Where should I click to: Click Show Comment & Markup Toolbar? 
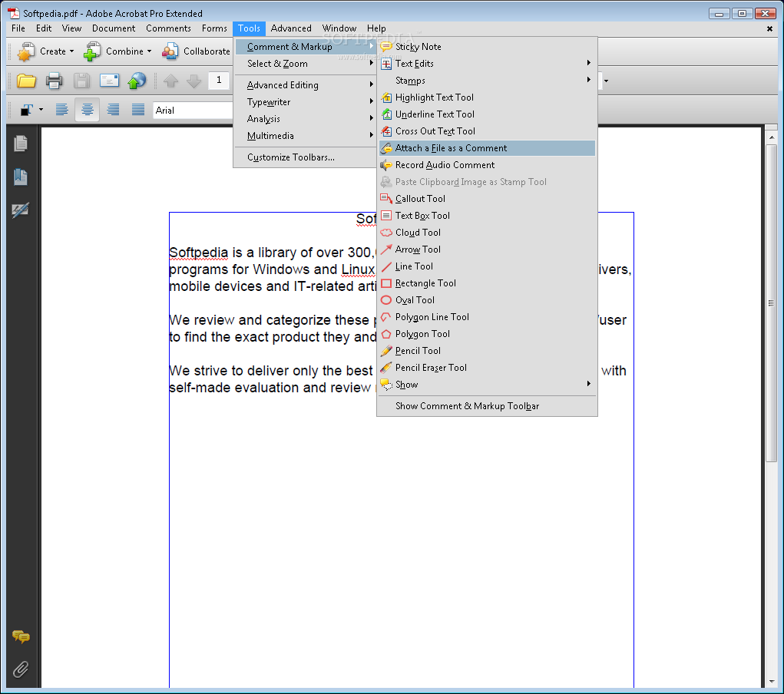[x=487, y=406]
